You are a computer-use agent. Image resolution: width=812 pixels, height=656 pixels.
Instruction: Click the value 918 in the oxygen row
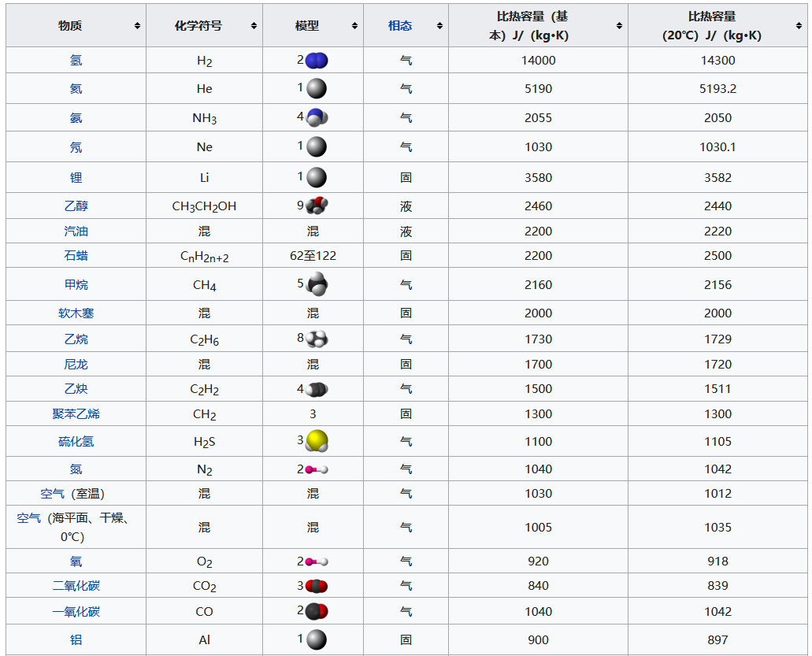pos(717,561)
